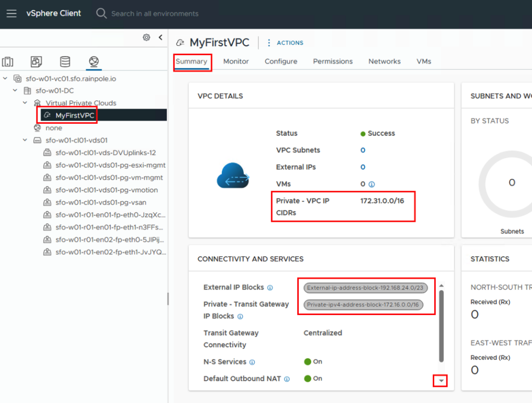Select the Networking inventory view icon
The width and height of the screenshot is (532, 403).
coord(94,62)
